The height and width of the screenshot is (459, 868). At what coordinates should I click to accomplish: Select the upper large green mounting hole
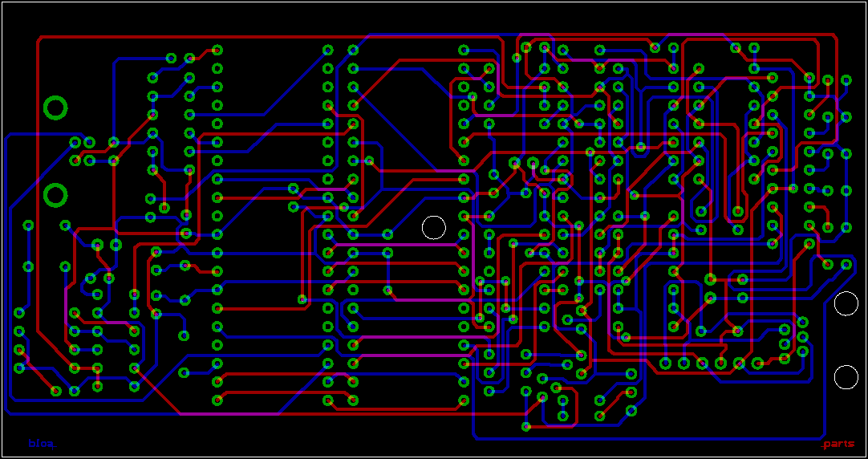[x=55, y=108]
